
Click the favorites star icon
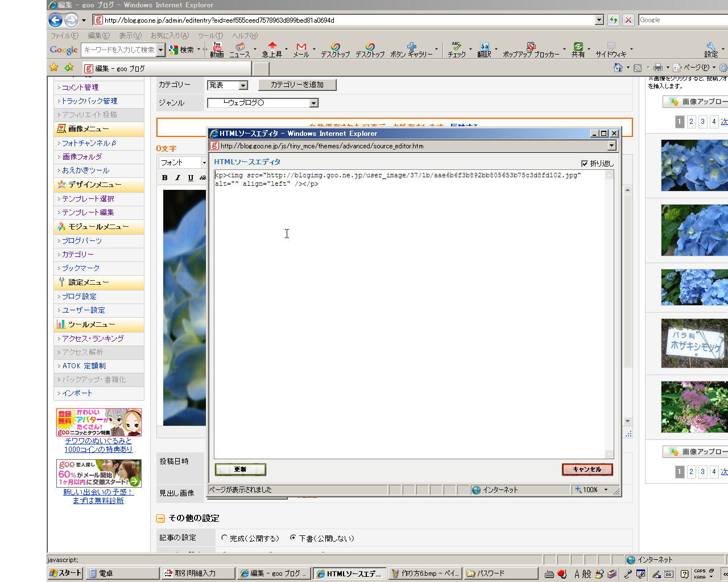54,68
